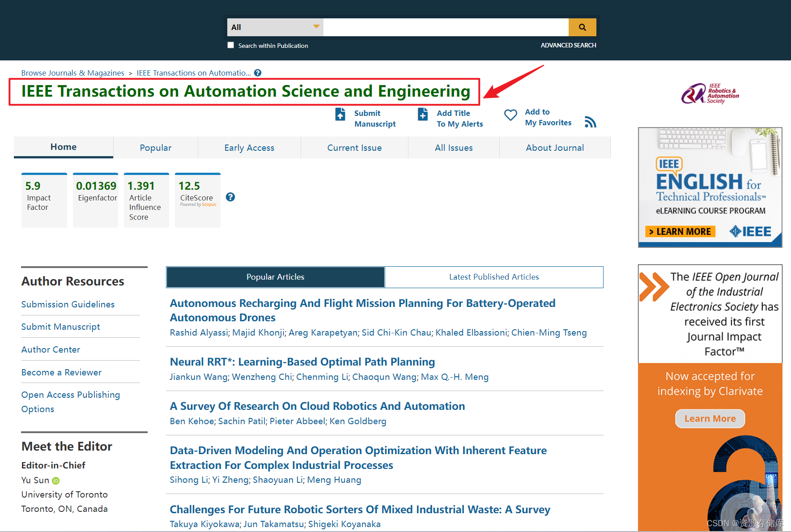Image resolution: width=791 pixels, height=532 pixels.
Task: Open the Current Issue tab
Action: pos(354,148)
